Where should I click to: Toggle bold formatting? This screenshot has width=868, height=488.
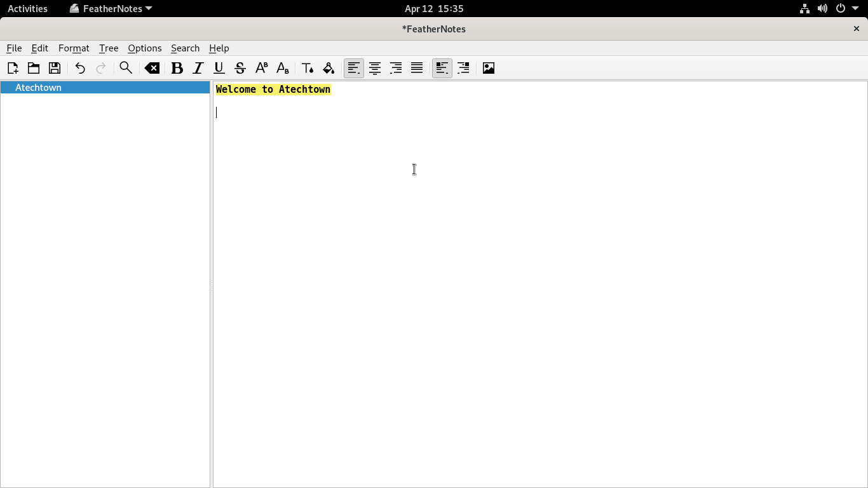(177, 68)
